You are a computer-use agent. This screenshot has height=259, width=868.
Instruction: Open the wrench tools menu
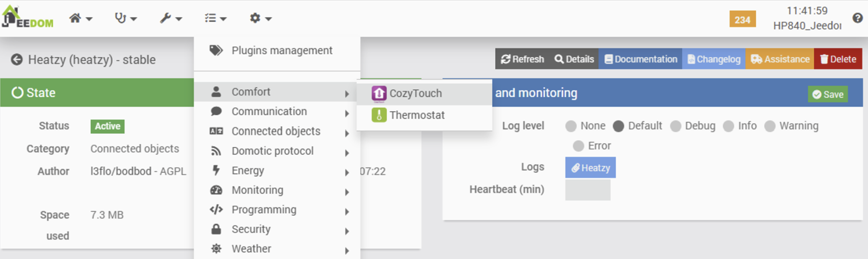click(x=170, y=18)
